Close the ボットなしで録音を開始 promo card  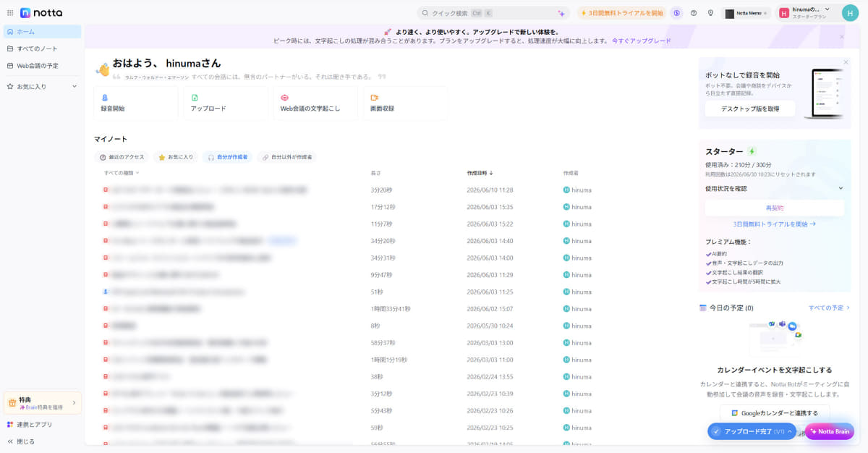846,62
